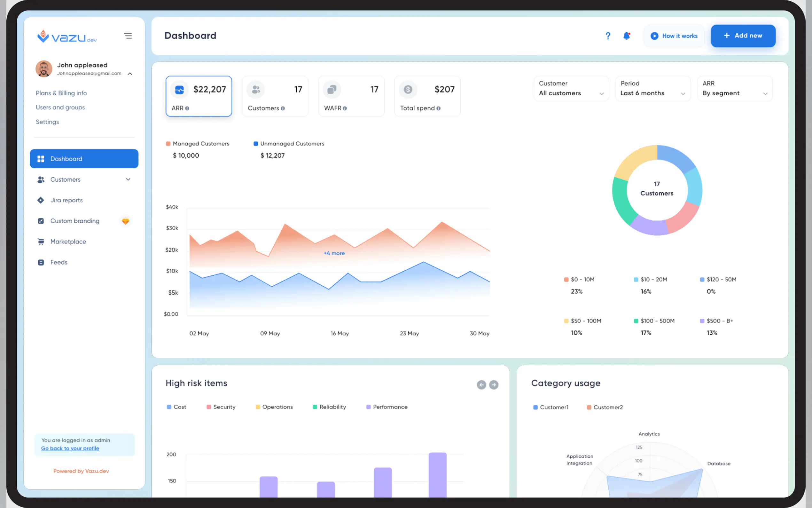Toggle the $0 - 10M segment legend

[579, 280]
